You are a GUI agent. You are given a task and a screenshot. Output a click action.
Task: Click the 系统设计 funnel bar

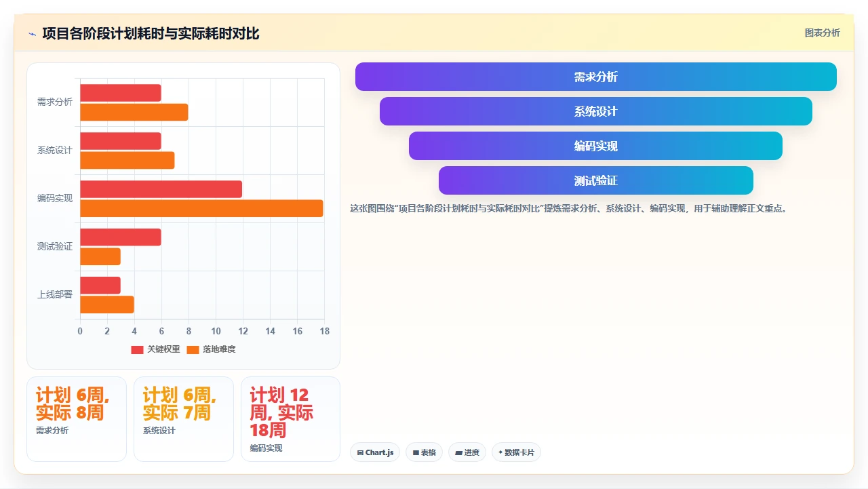pos(596,111)
